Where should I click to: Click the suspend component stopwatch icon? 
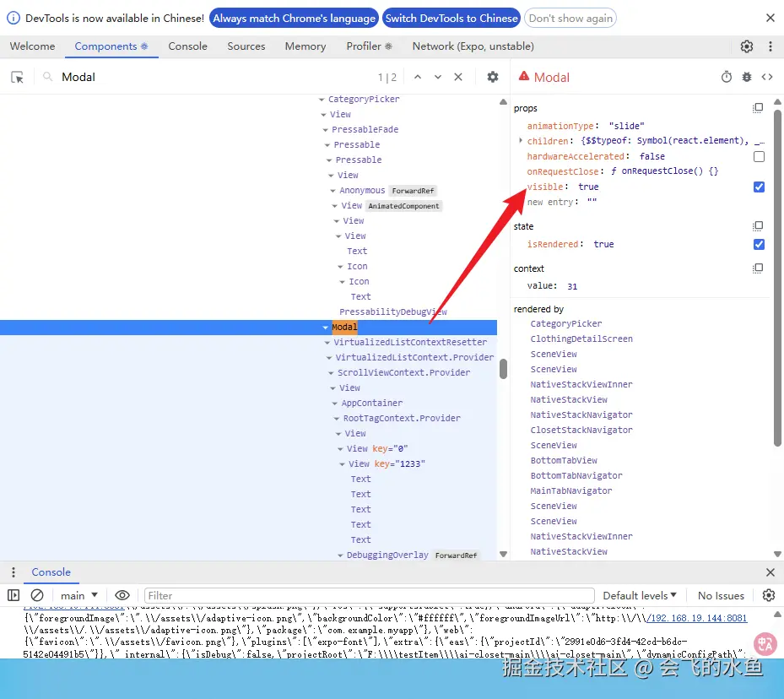tap(727, 77)
